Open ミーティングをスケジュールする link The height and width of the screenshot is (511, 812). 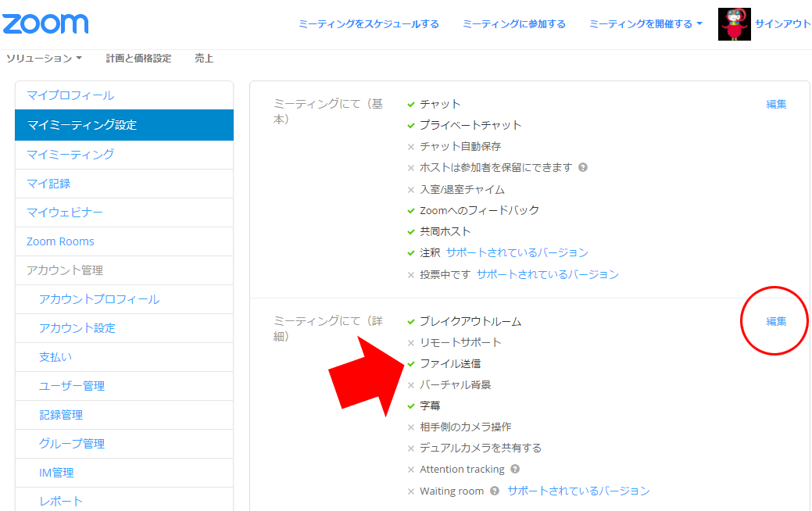[x=368, y=24]
